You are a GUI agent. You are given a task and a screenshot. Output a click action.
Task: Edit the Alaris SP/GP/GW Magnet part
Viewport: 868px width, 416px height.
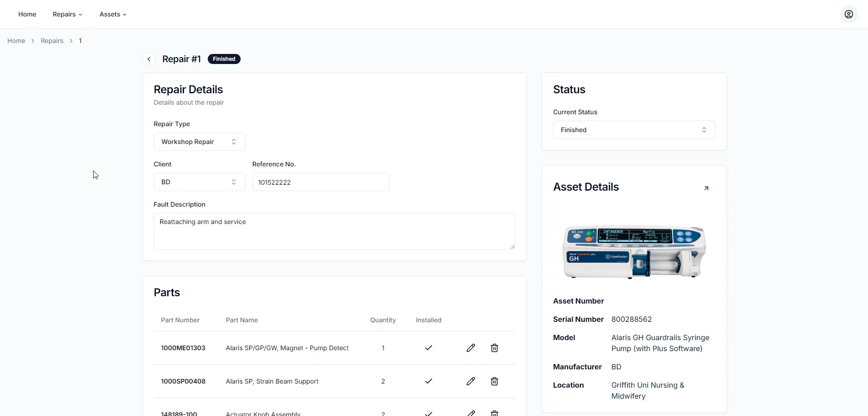pyautogui.click(x=471, y=348)
